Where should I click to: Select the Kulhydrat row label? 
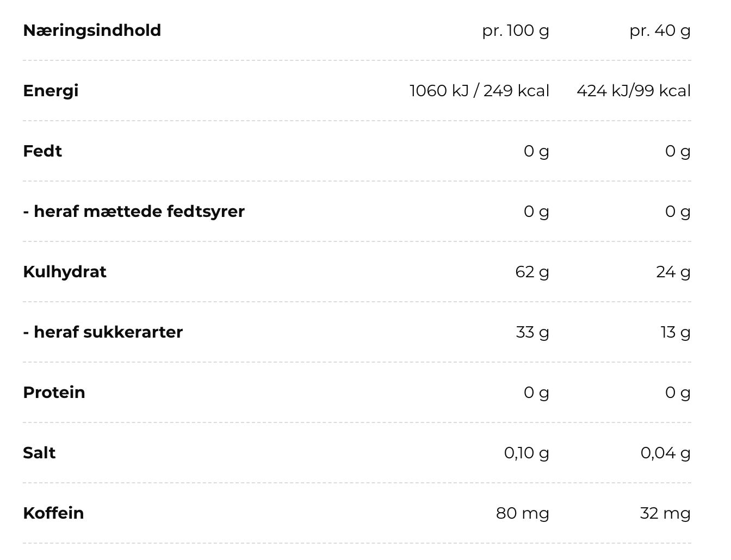click(x=65, y=272)
